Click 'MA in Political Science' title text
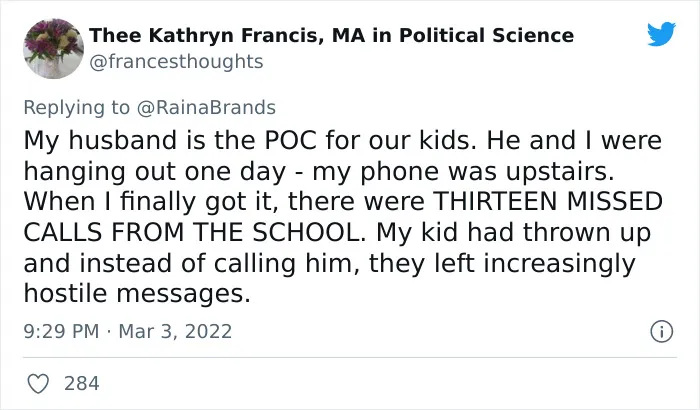 coord(453,35)
